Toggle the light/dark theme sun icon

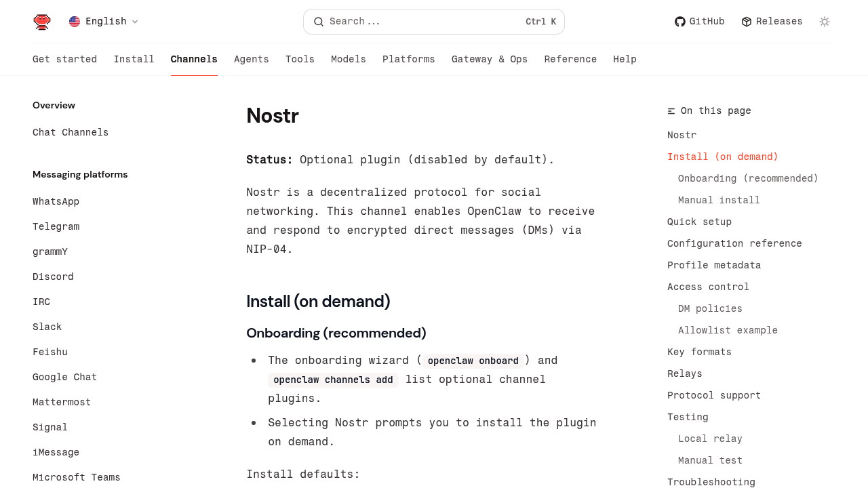(825, 22)
